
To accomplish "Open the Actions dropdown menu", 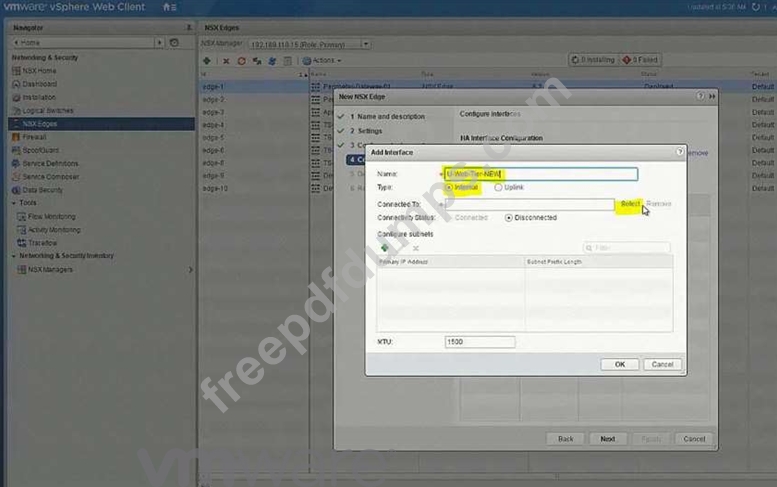I will pyautogui.click(x=322, y=61).
